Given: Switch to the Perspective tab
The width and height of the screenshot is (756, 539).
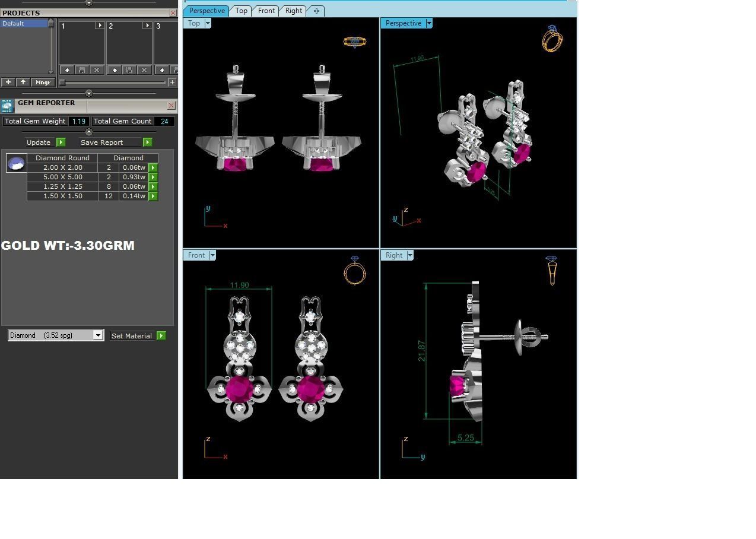Looking at the screenshot, I should 207,11.
